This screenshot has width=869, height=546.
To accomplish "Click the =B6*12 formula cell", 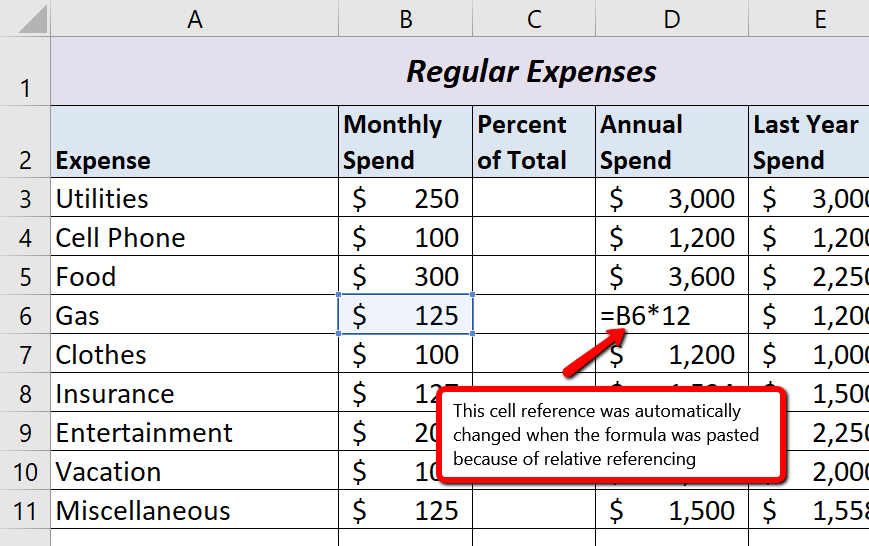I will click(672, 315).
